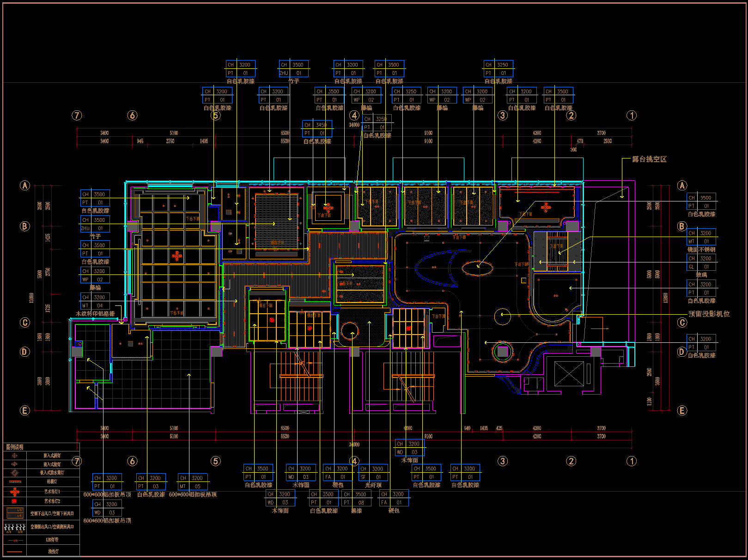
Task: Click the 425 dimension value
Action: [499, 428]
